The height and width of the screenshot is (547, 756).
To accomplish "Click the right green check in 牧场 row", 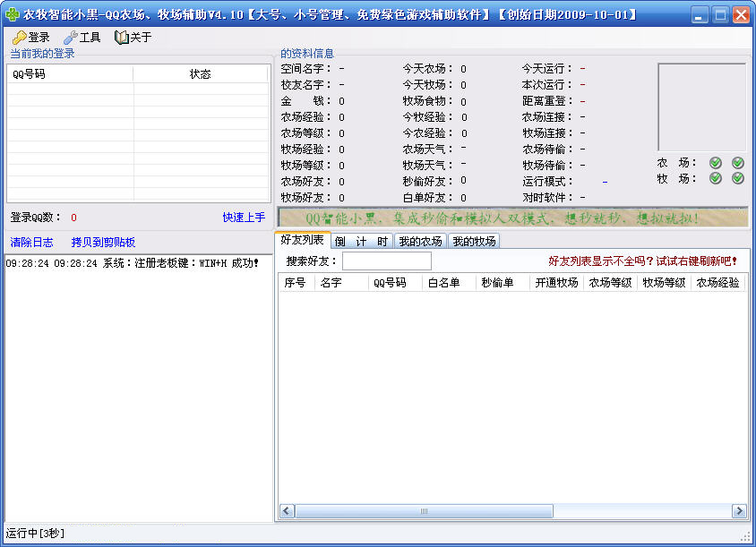I will (x=738, y=178).
